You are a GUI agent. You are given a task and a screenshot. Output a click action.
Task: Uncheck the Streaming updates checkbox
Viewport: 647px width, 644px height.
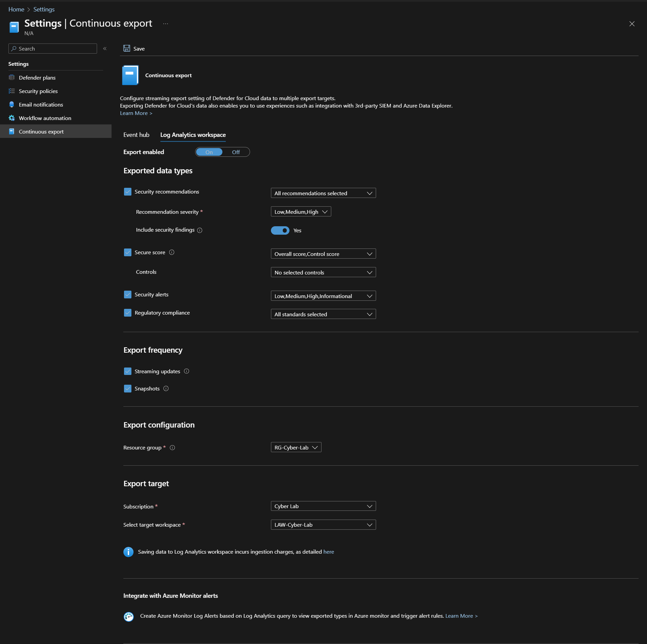pyautogui.click(x=128, y=371)
